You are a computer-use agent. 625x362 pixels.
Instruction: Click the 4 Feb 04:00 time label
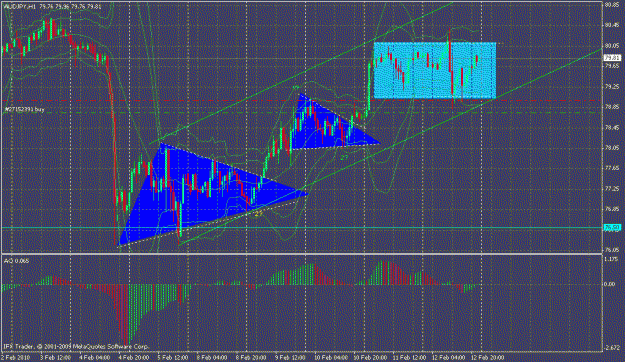(95, 357)
